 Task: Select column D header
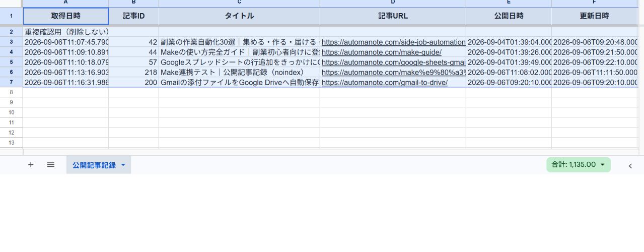[x=393, y=3]
